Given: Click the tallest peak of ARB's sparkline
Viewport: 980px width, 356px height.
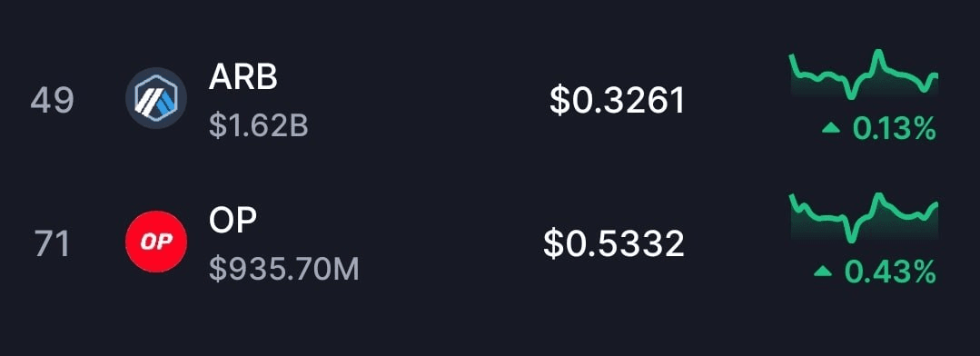Looking at the screenshot, I should [x=878, y=53].
